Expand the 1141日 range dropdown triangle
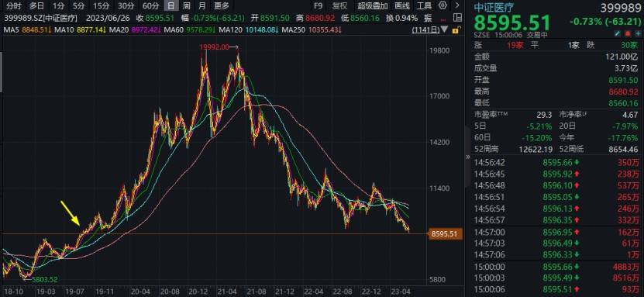Screen dimensions: 644x297 [x=444, y=29]
